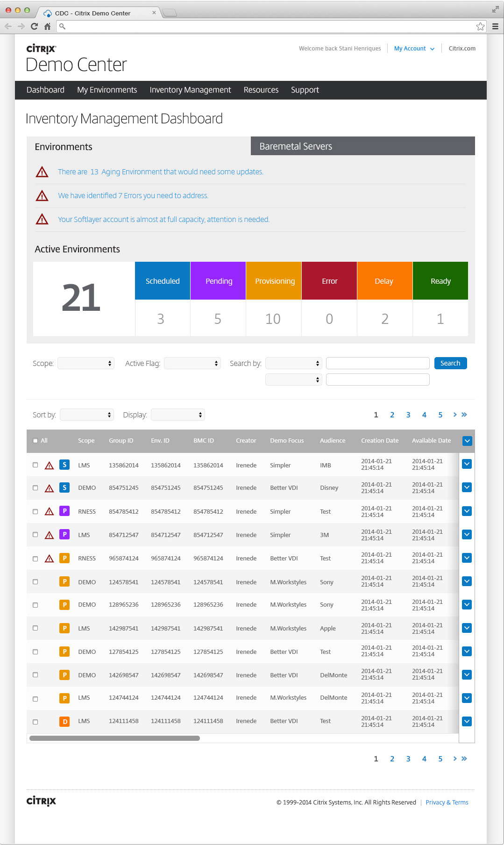Go back using browser back arrow
504x846 pixels.
click(x=8, y=27)
